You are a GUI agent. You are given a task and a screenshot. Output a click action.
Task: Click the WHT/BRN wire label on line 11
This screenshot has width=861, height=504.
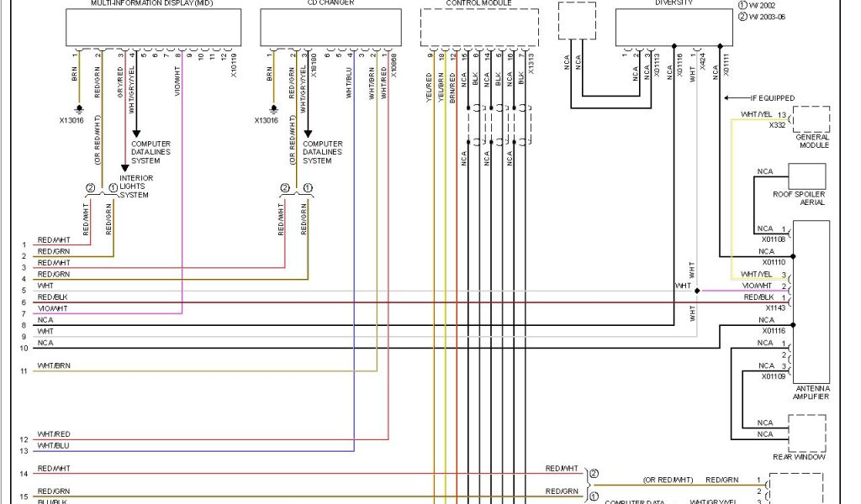(x=52, y=366)
